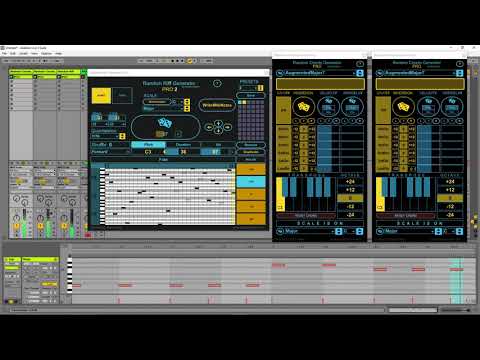Open Major scale dropdown in right Chords Generator
The height and width of the screenshot is (360, 480).
408,231
